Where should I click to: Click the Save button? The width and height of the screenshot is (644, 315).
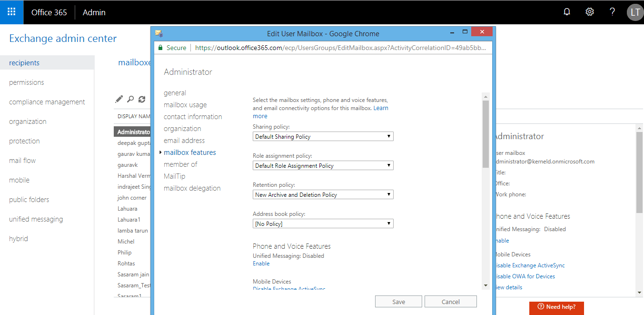398,302
